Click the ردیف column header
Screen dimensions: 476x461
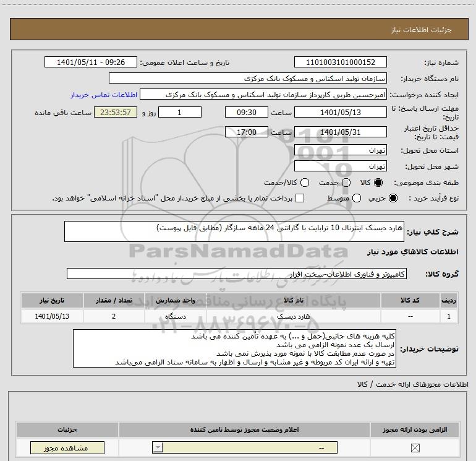[x=449, y=300]
